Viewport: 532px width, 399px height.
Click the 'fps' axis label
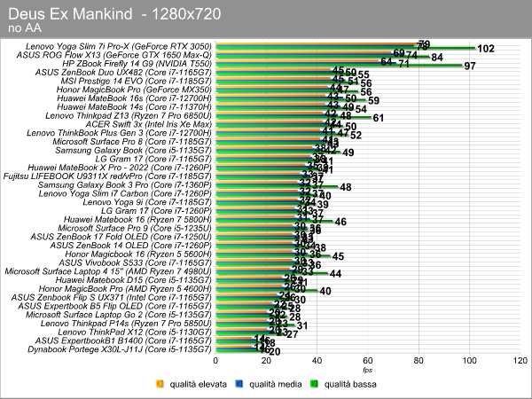click(x=367, y=370)
